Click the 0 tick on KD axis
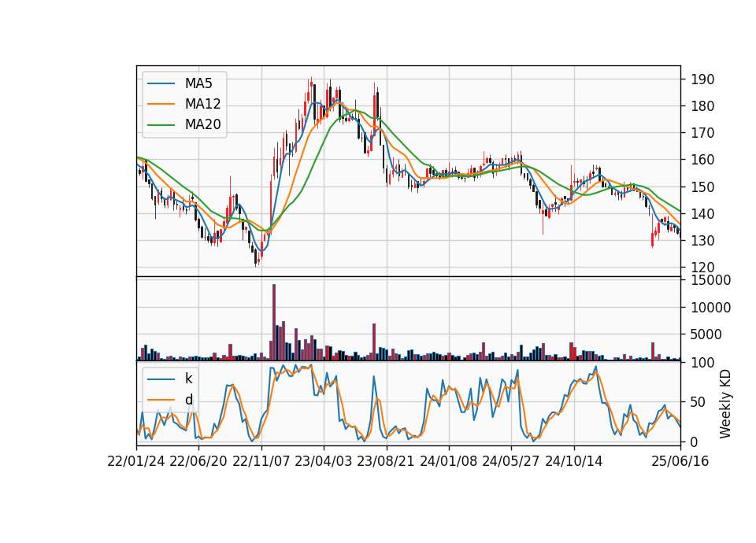Viewport: 756px width, 543px height. (x=695, y=441)
